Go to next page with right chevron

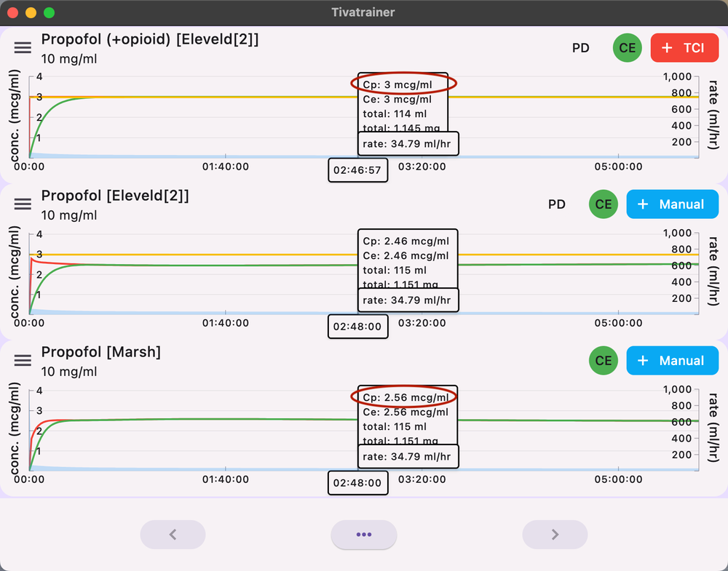555,535
